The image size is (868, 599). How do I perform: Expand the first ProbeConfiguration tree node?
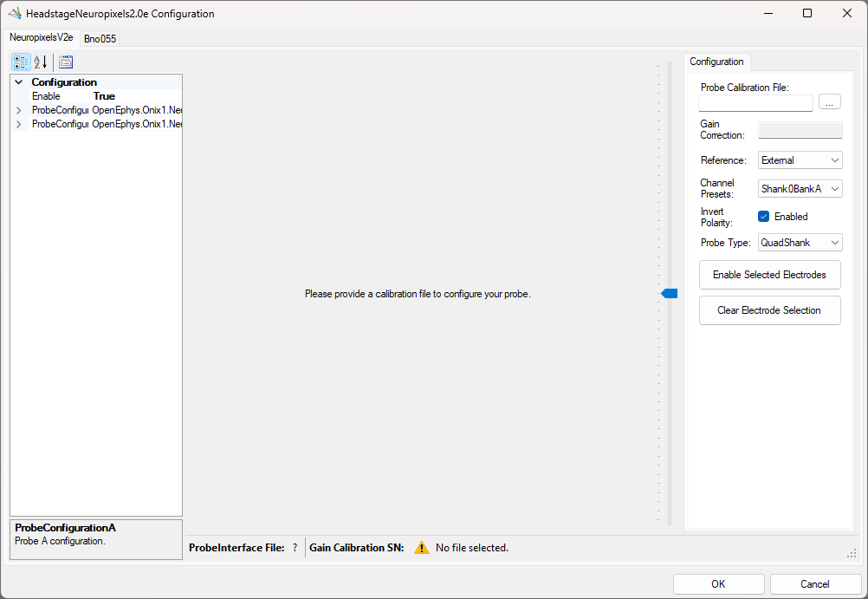pyautogui.click(x=19, y=111)
